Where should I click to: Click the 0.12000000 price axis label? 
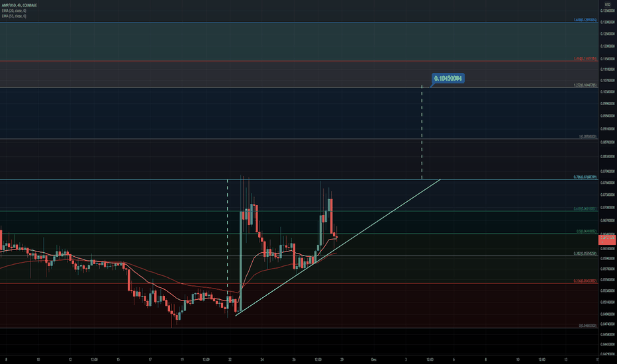(x=608, y=46)
